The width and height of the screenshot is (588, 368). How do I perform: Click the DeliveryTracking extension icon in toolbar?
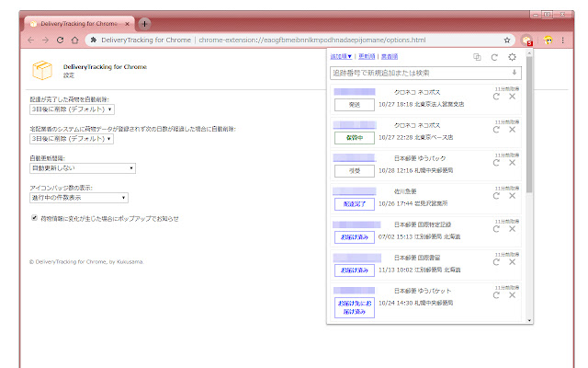(x=526, y=40)
